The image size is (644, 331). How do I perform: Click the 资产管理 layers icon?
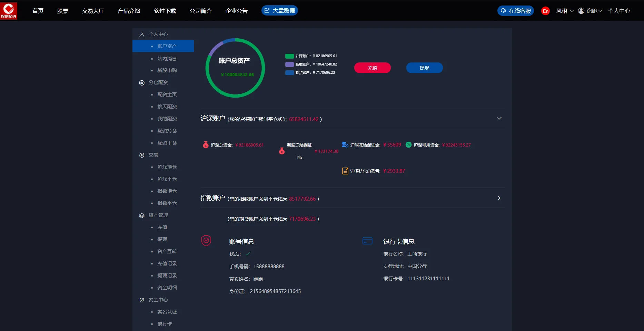tap(141, 215)
